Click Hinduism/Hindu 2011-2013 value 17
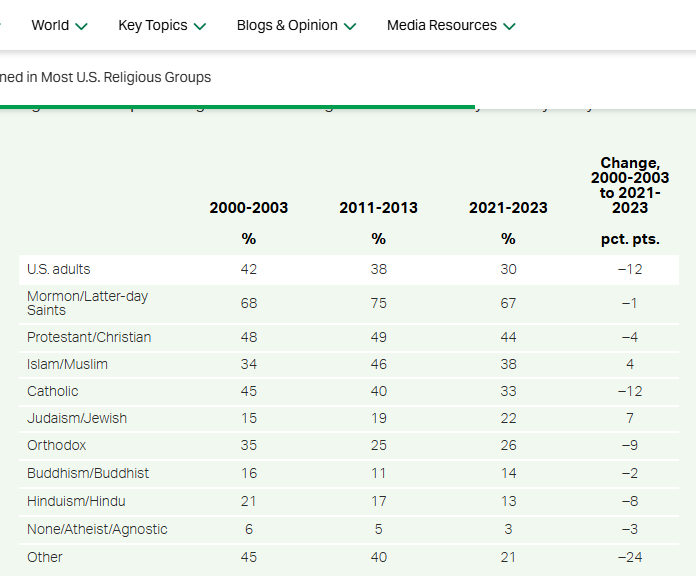Screen dimensions: 696x576 coord(379,501)
